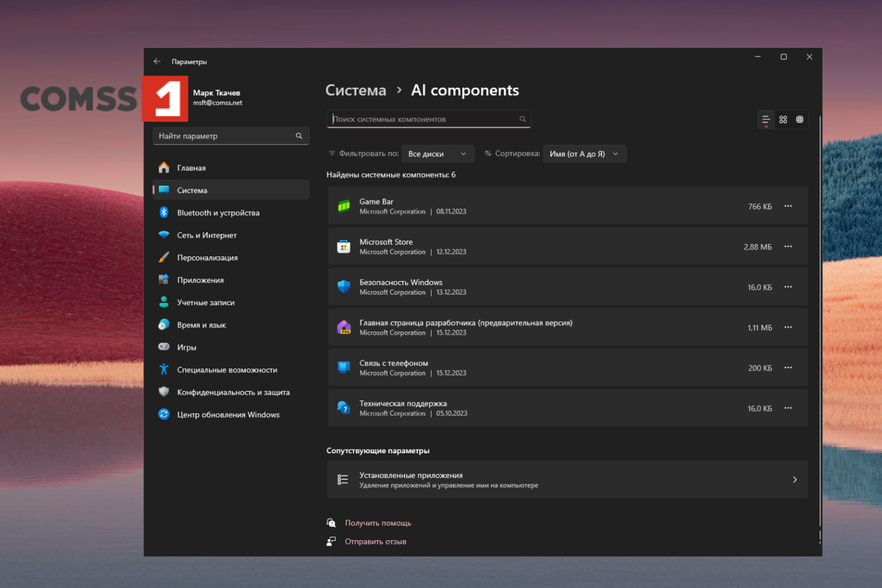The width and height of the screenshot is (882, 588).
Task: Click the Техническая поддержка component name
Action: coord(403,403)
